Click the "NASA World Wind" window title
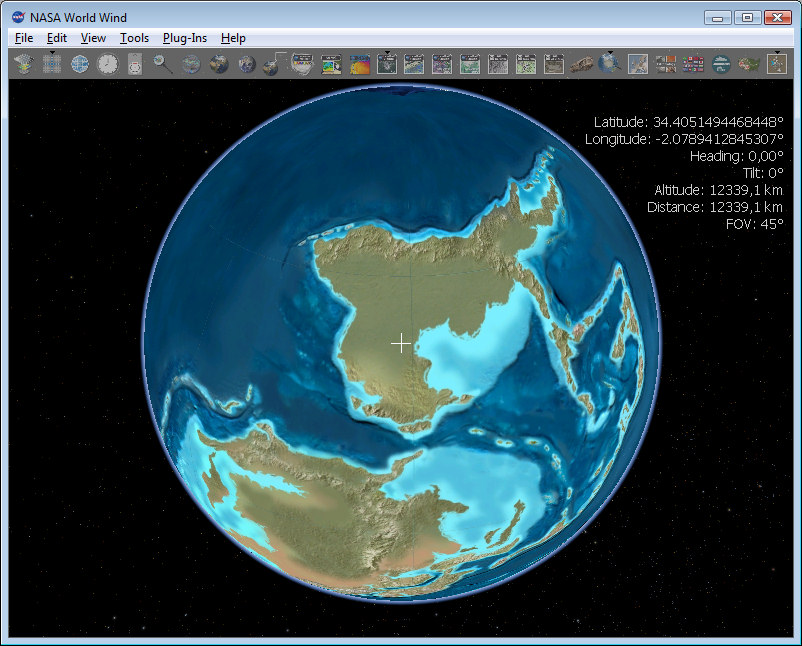The width and height of the screenshot is (802, 646). click(78, 17)
